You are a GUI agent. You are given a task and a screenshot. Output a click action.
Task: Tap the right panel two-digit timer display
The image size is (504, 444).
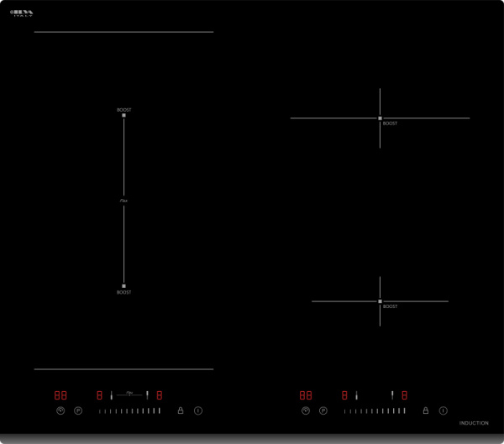(306, 395)
